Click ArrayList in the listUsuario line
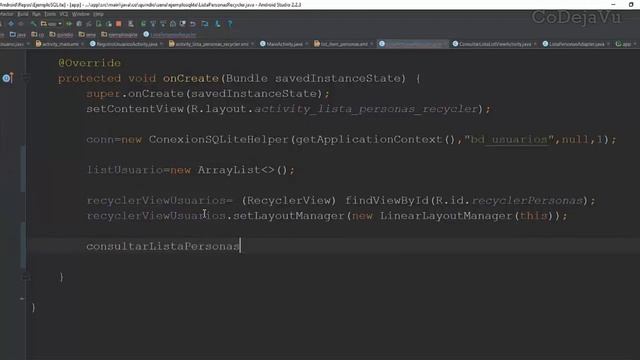 click(229, 170)
